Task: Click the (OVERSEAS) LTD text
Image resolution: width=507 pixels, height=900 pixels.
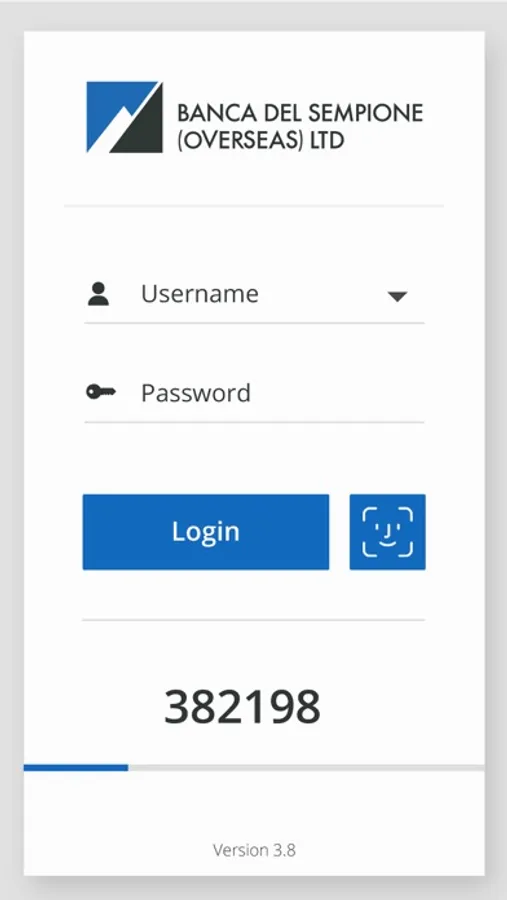Action: [261, 141]
